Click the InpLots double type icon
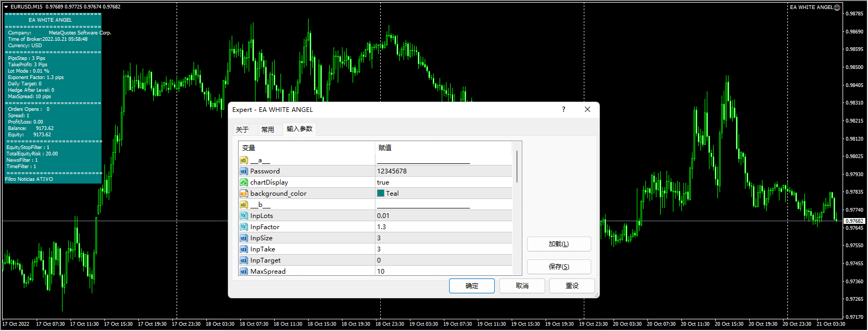The height and width of the screenshot is (331, 868). (x=243, y=216)
